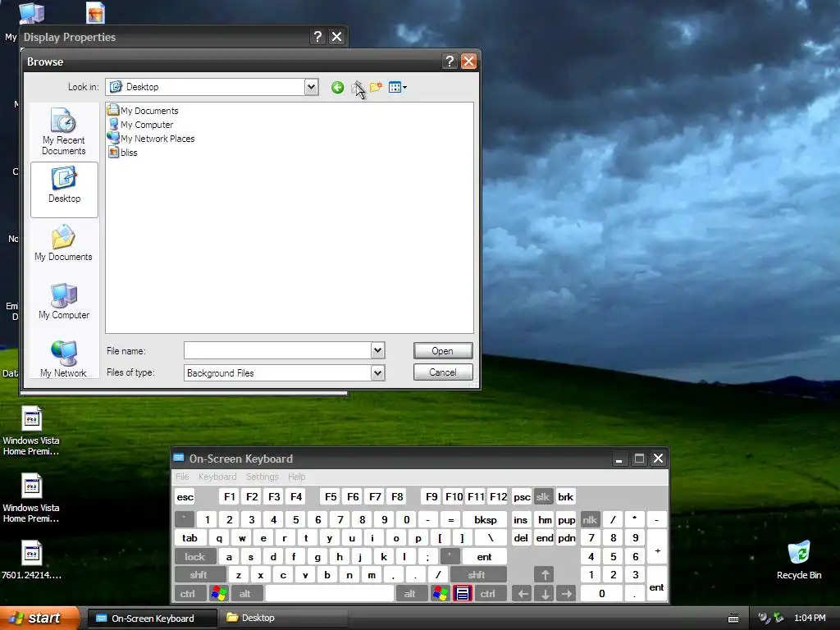Toggle the slk scroll lock key
The width and height of the screenshot is (840, 630).
coord(543,496)
